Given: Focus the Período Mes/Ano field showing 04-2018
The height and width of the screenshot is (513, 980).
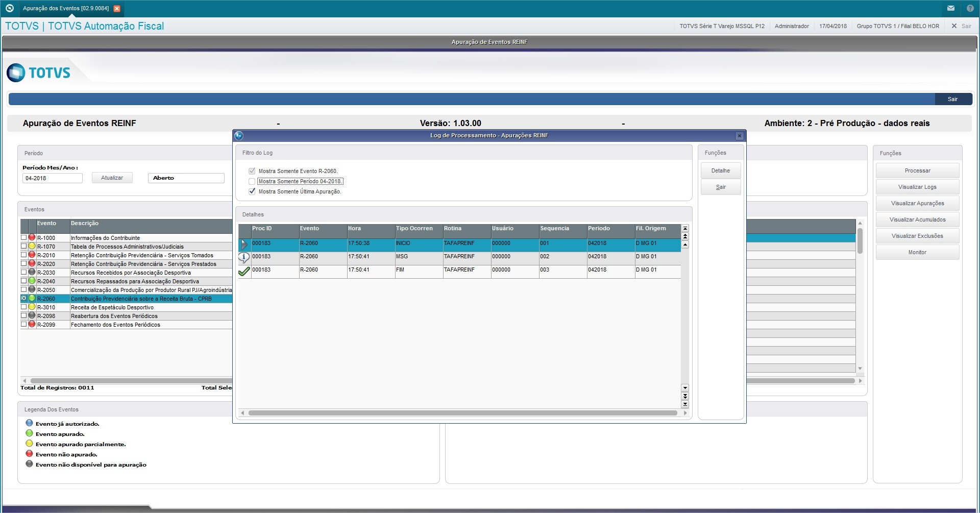Looking at the screenshot, I should (x=52, y=178).
